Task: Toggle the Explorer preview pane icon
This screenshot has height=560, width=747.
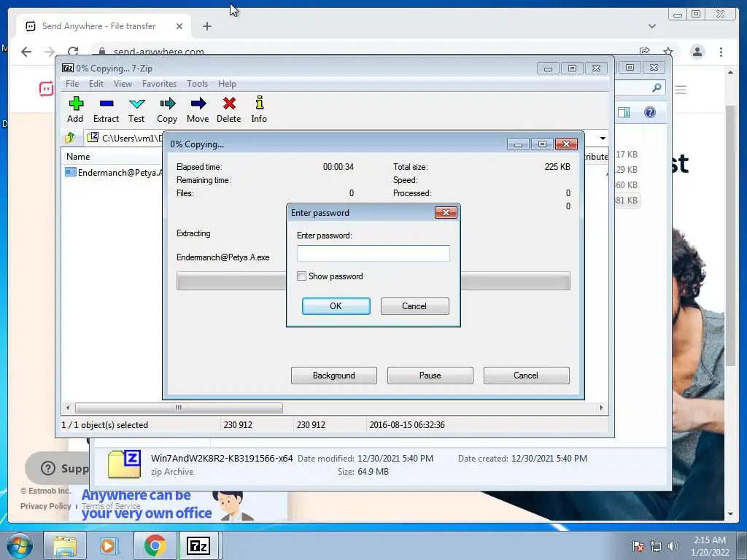Action: pos(624,112)
